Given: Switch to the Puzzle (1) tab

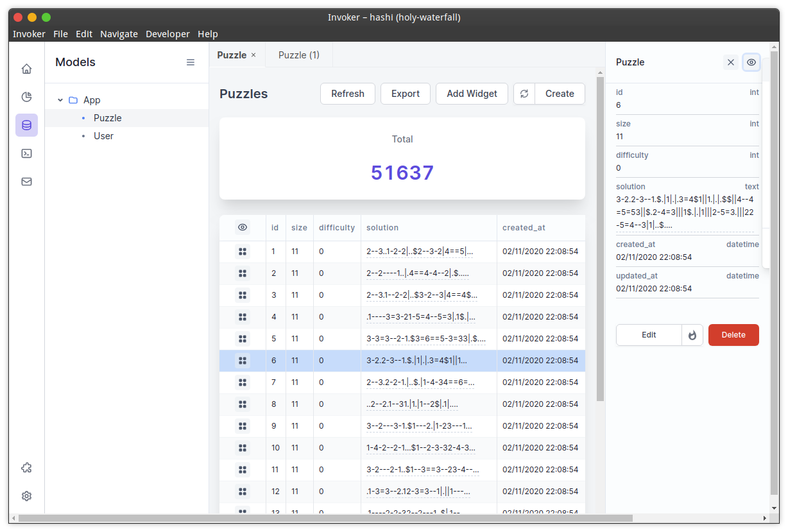Looking at the screenshot, I should [x=298, y=55].
